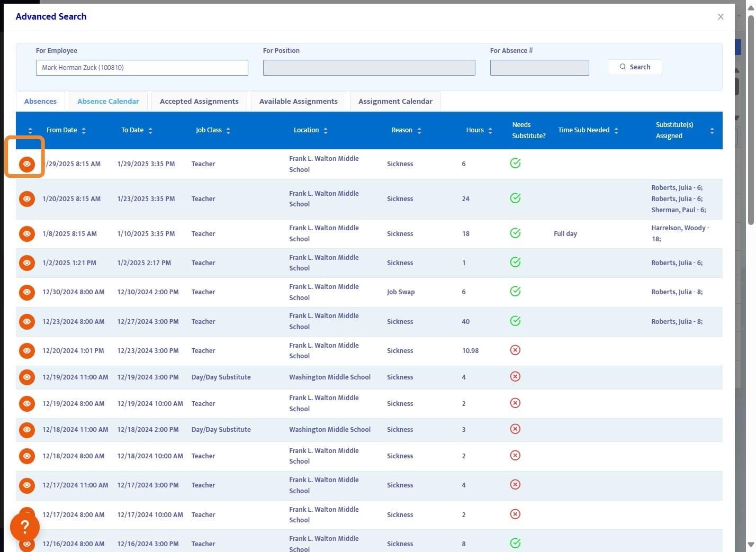Click the For Employee input field
The width and height of the screenshot is (756, 552).
(142, 68)
